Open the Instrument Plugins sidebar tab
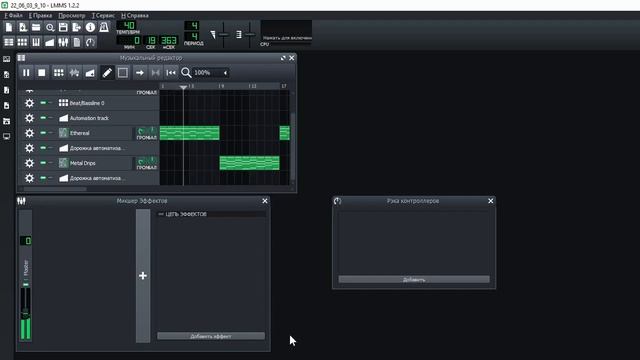 7,59
